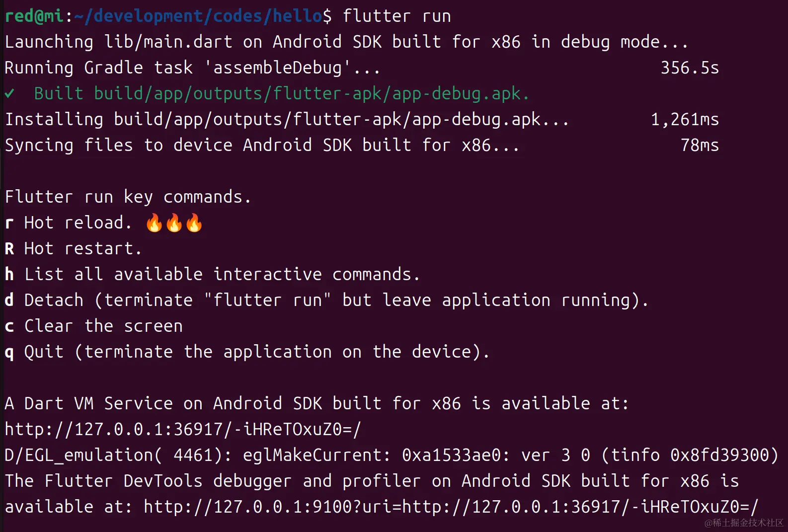Click the Gradle task time '356.5s'
This screenshot has height=532, width=788.
690,68
